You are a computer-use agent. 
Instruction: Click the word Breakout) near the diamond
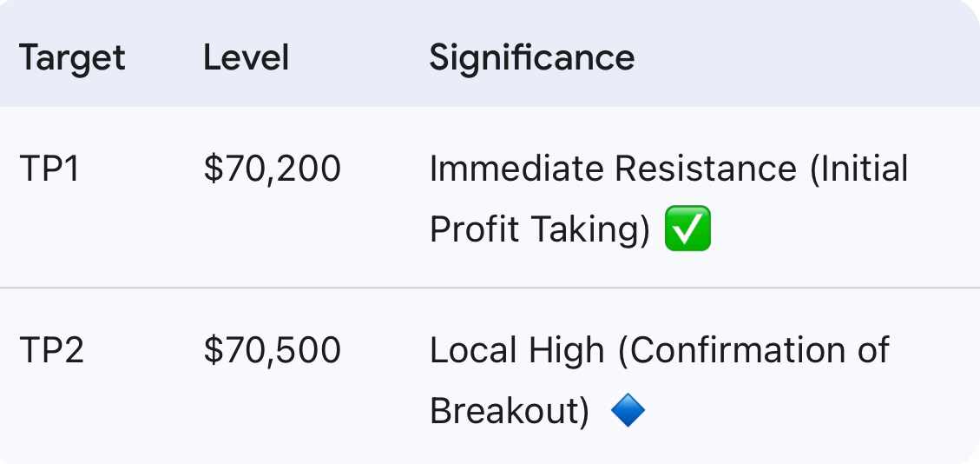(510, 411)
